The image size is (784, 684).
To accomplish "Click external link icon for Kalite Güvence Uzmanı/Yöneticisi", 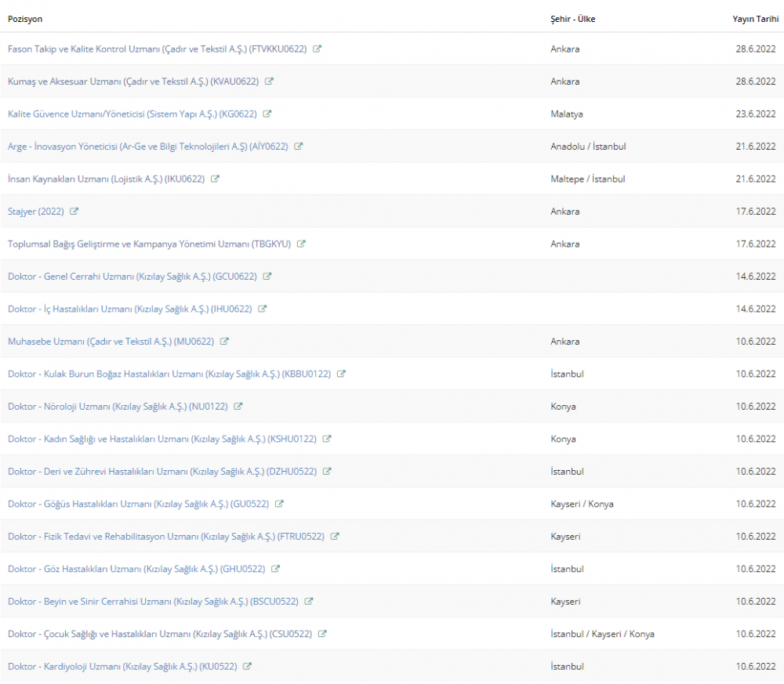I will 267,114.
